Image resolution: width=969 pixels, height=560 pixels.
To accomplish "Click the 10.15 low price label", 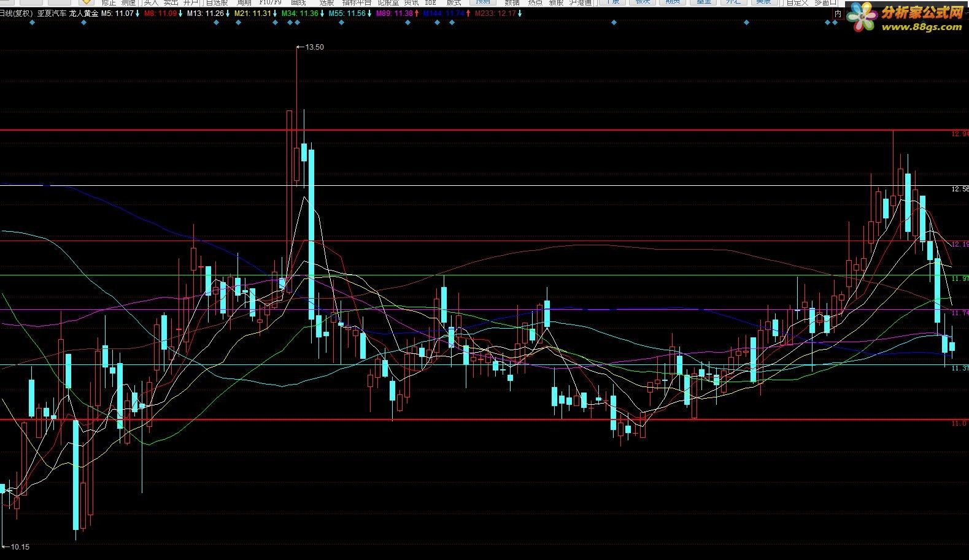I will pos(20,547).
